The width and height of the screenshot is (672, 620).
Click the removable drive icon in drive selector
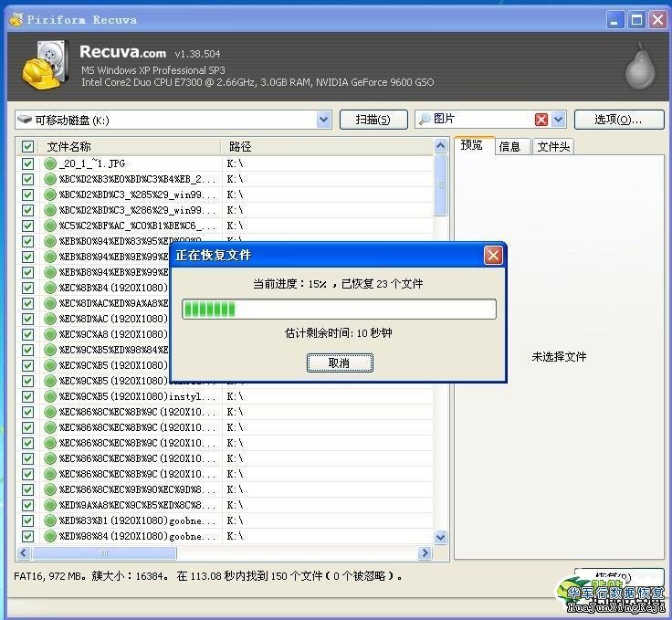point(25,120)
